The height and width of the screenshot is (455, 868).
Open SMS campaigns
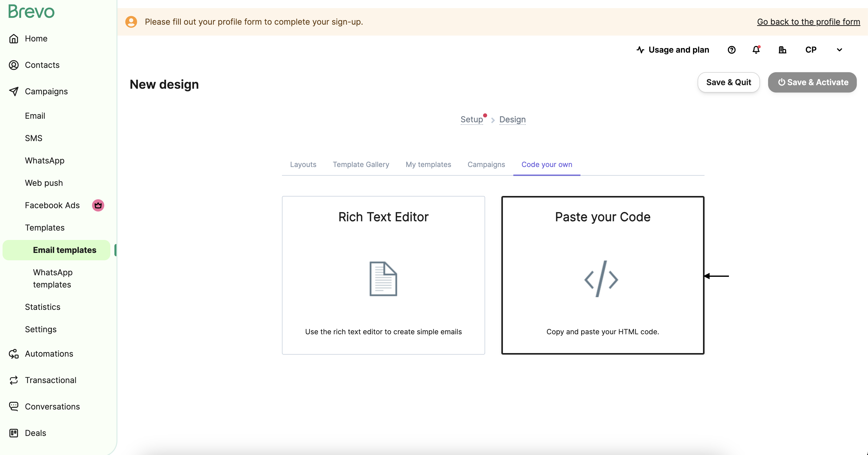tap(34, 138)
